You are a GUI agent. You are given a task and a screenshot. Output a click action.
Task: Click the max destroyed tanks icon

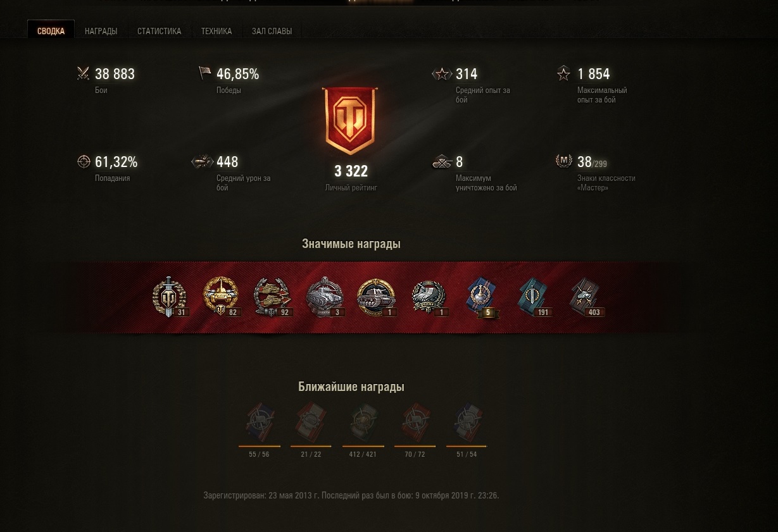[442, 162]
